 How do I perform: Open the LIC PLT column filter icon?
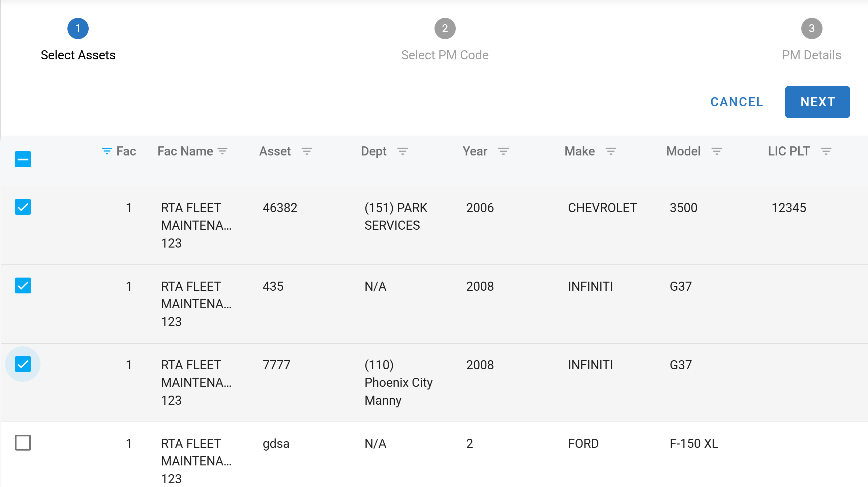[x=826, y=151]
